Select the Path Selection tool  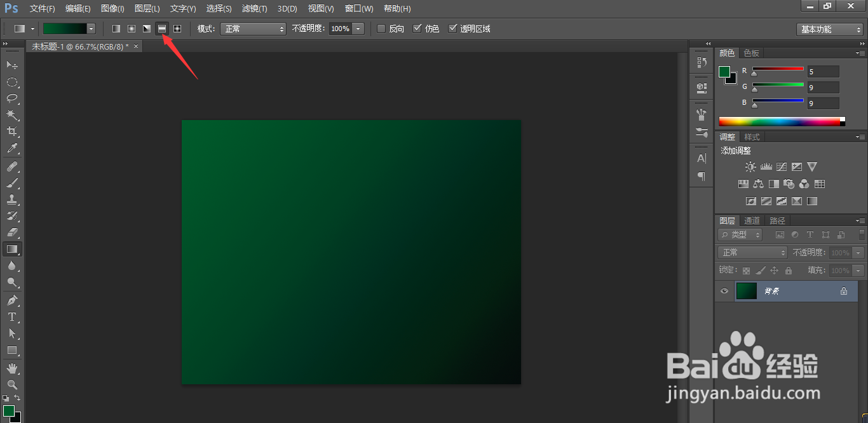coord(12,333)
